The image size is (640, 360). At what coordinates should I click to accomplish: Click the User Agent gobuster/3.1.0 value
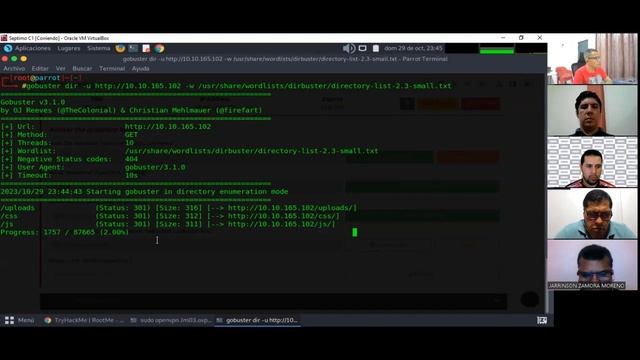click(x=155, y=167)
